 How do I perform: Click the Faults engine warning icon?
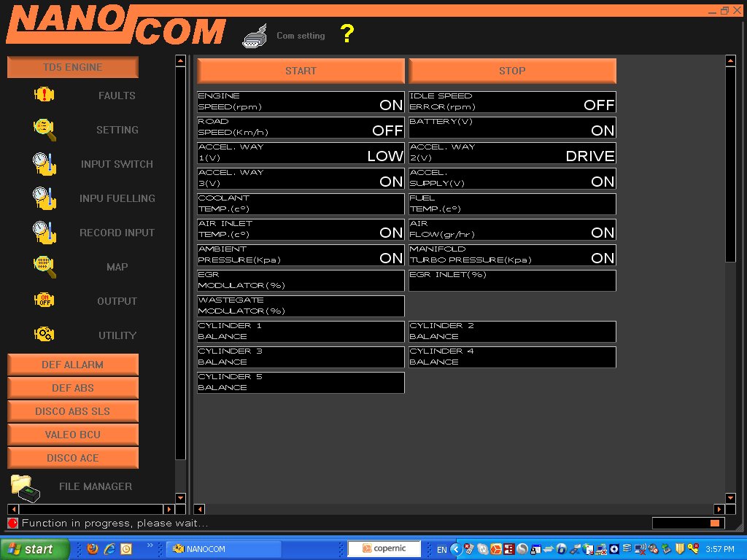44,96
